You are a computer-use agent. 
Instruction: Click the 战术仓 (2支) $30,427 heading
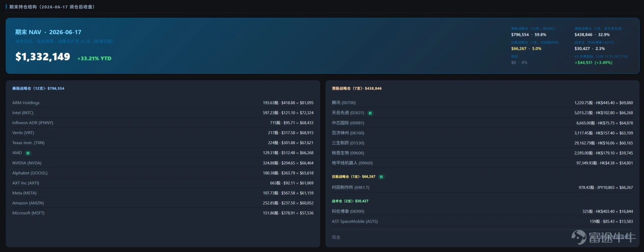[x=350, y=201]
